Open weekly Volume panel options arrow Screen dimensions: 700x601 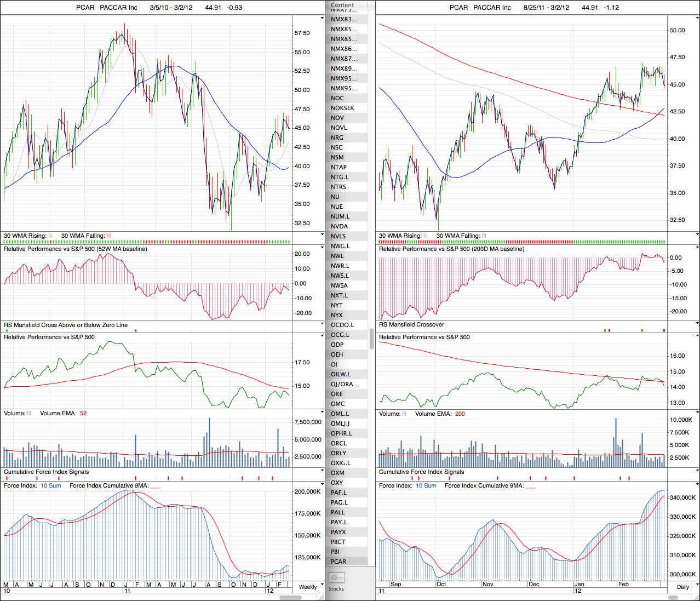(322, 413)
